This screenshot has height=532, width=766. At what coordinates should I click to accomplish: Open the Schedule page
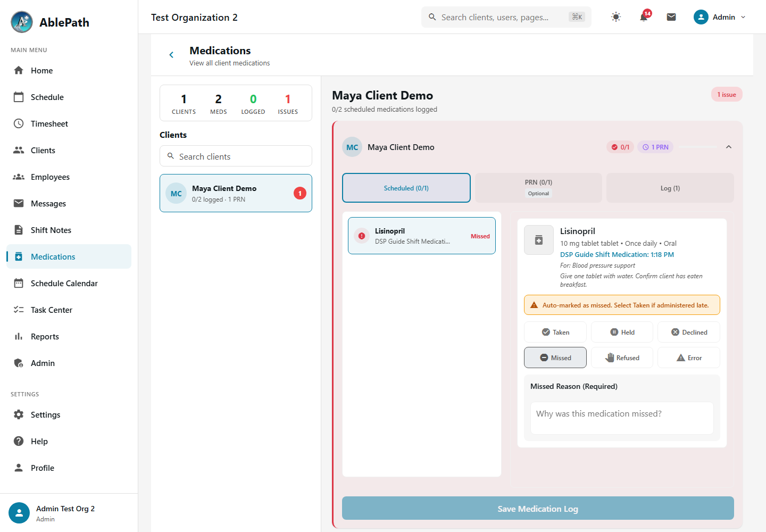[69, 97]
